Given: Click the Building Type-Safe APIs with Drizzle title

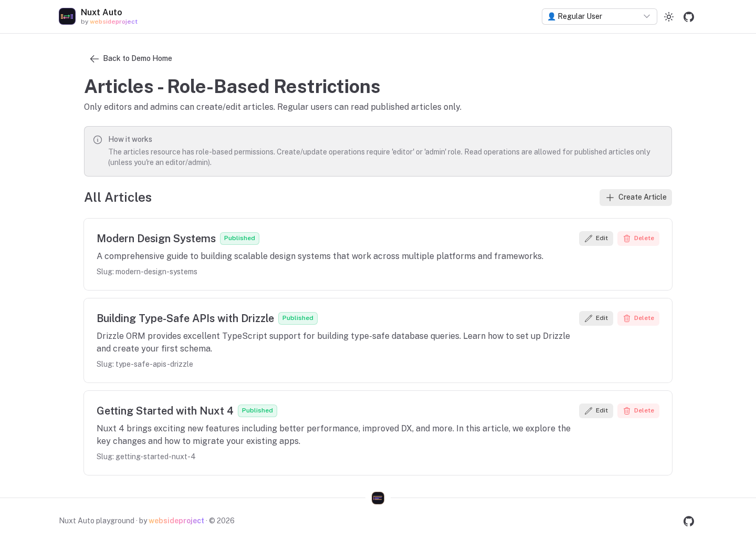Looking at the screenshot, I should coord(185,318).
